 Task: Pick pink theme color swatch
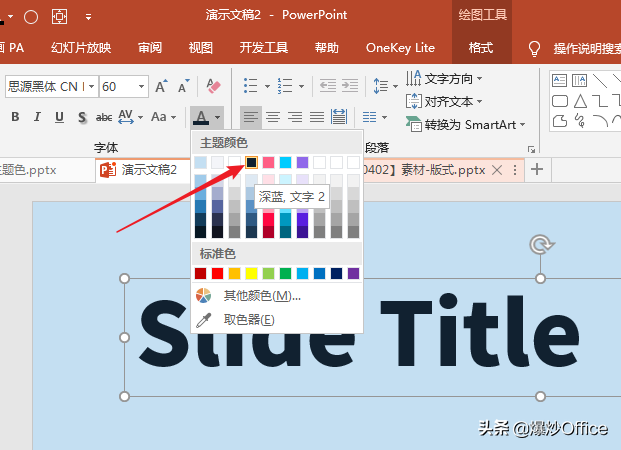click(x=269, y=162)
